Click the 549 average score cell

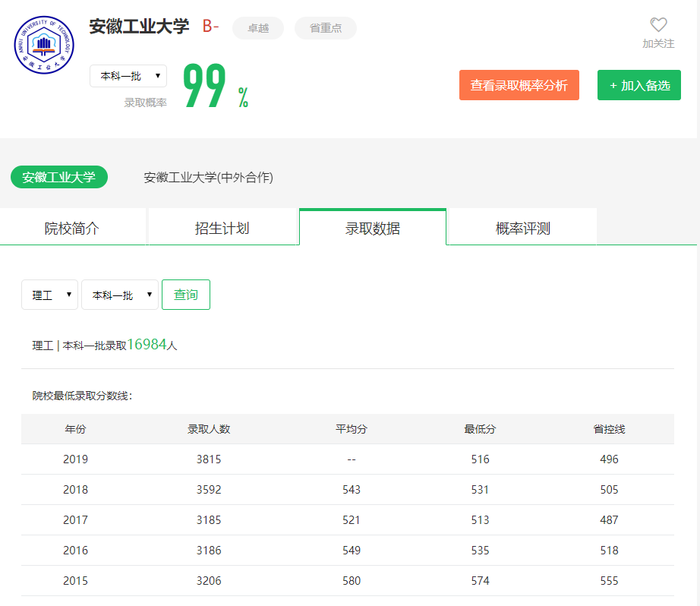click(352, 550)
